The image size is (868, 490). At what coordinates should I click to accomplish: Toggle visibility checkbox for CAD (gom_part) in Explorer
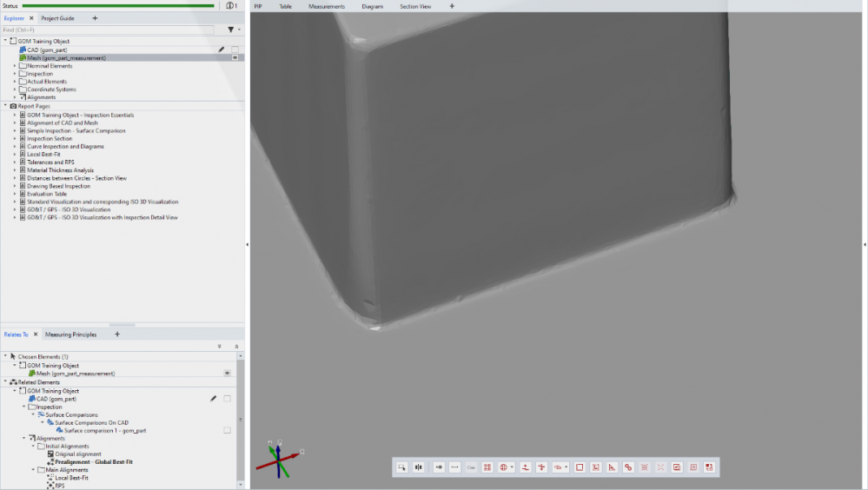pyautogui.click(x=235, y=50)
